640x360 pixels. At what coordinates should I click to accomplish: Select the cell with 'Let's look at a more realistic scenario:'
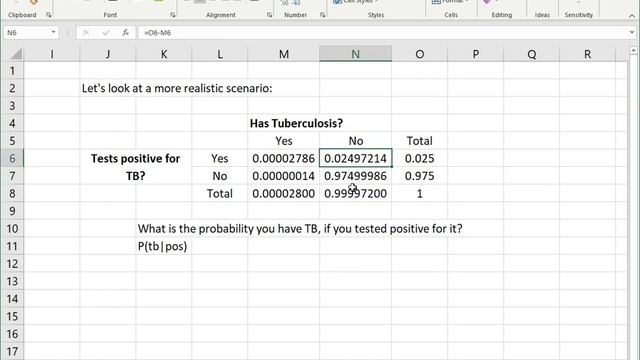pos(177,88)
